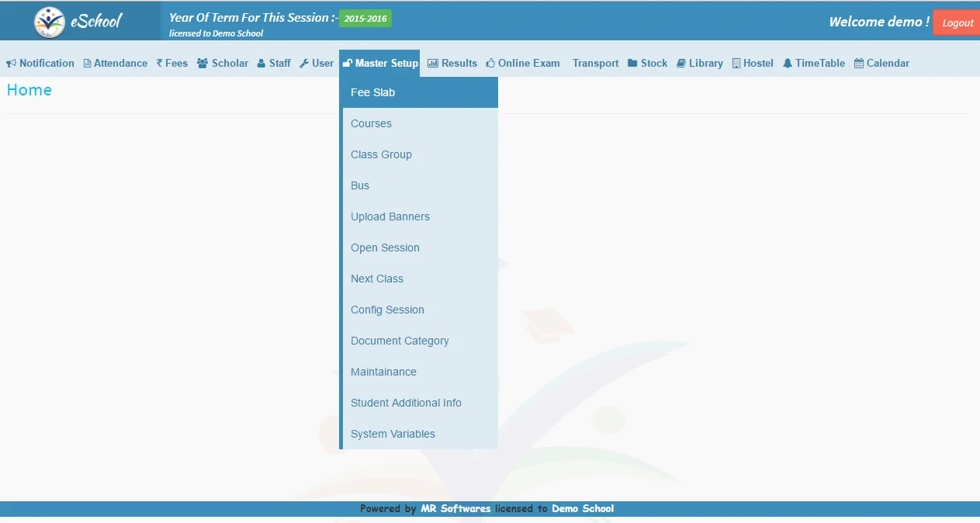Click the eSchool logo
The height and width of the screenshot is (523, 980).
(x=78, y=21)
